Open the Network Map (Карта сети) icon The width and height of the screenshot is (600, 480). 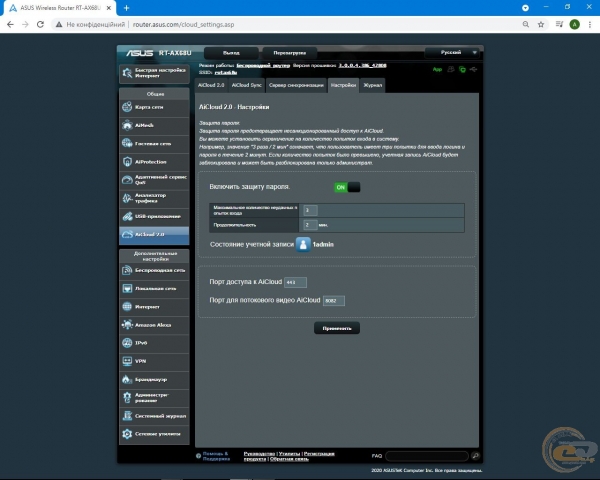[127, 107]
